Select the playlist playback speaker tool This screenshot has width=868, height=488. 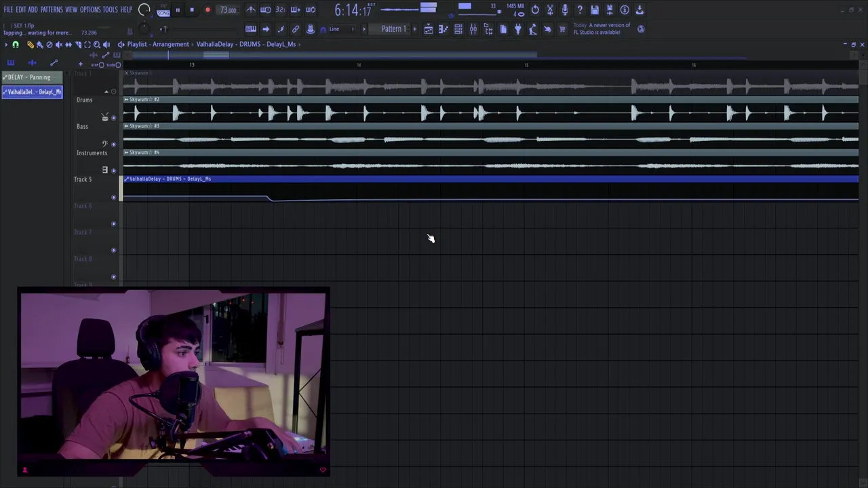[x=106, y=45]
